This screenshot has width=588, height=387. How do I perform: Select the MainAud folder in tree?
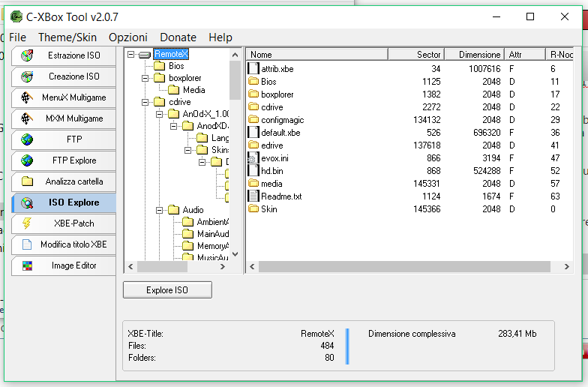coord(213,234)
